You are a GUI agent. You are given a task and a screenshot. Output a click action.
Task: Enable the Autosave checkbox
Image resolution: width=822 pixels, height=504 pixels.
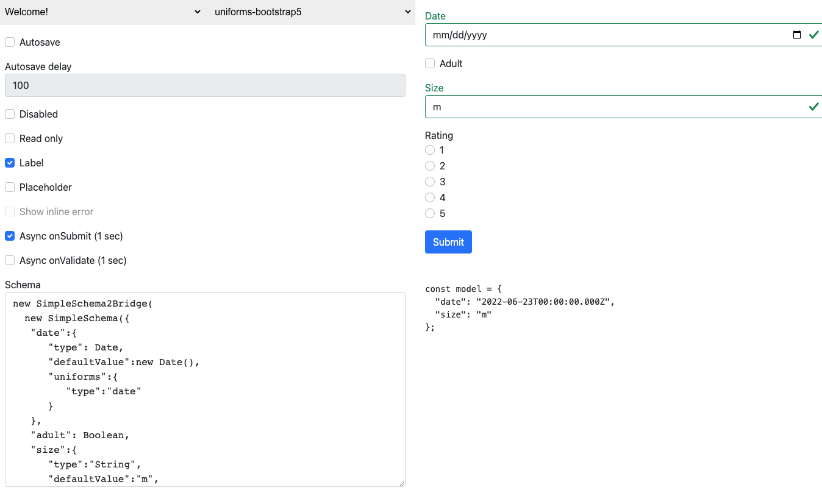pyautogui.click(x=9, y=42)
